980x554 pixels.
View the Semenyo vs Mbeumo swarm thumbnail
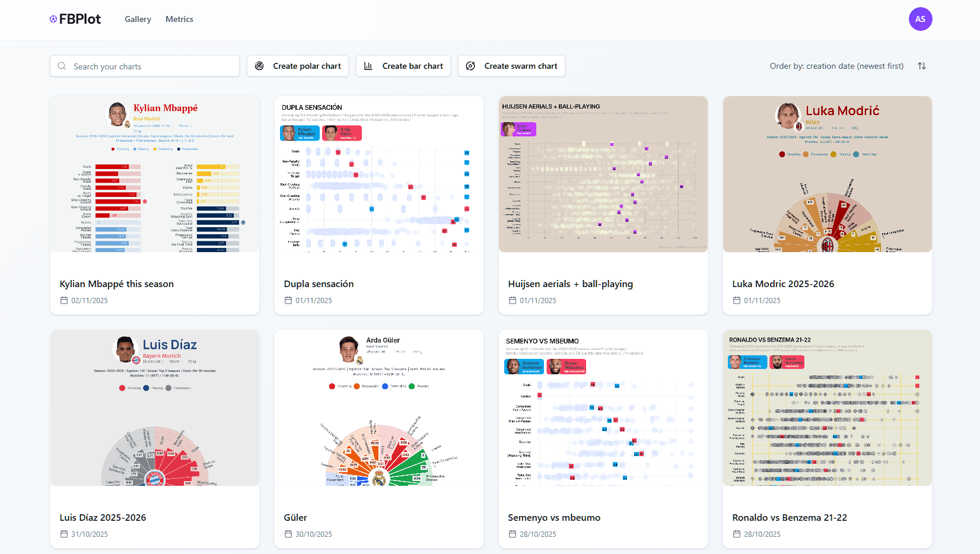tap(603, 408)
